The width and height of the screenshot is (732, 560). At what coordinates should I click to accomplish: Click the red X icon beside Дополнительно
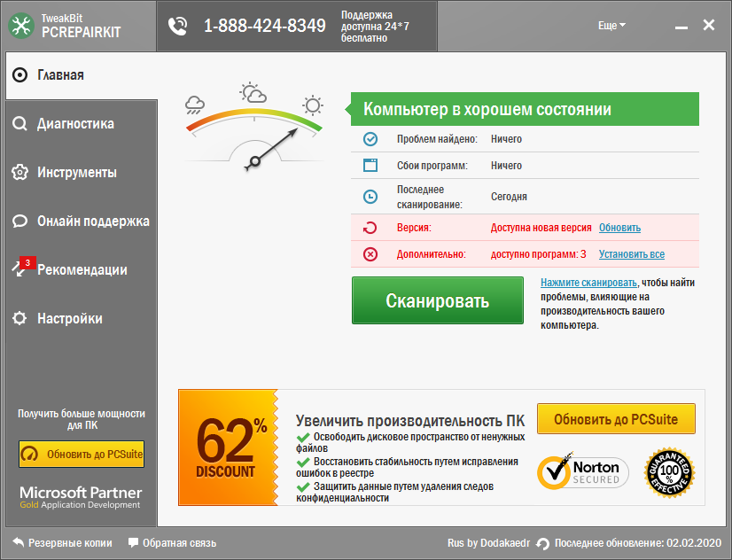[370, 254]
